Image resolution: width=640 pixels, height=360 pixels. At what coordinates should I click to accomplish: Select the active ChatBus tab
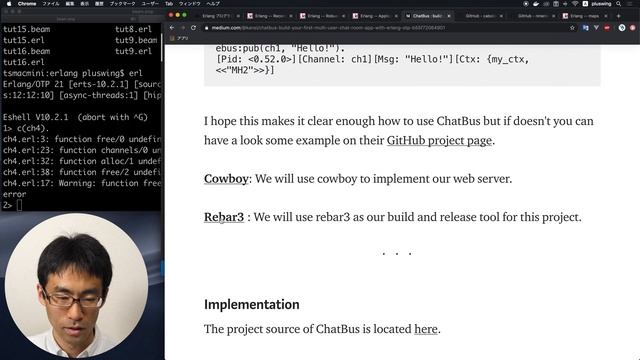pyautogui.click(x=427, y=16)
